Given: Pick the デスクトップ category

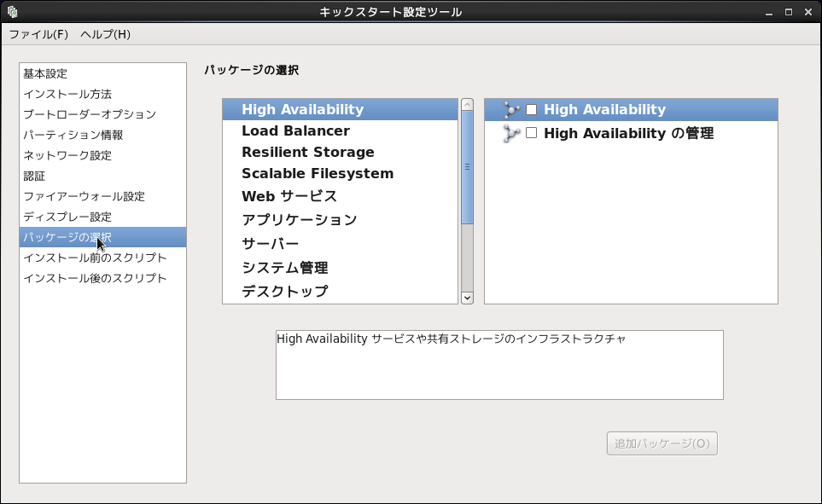Looking at the screenshot, I should (x=284, y=291).
